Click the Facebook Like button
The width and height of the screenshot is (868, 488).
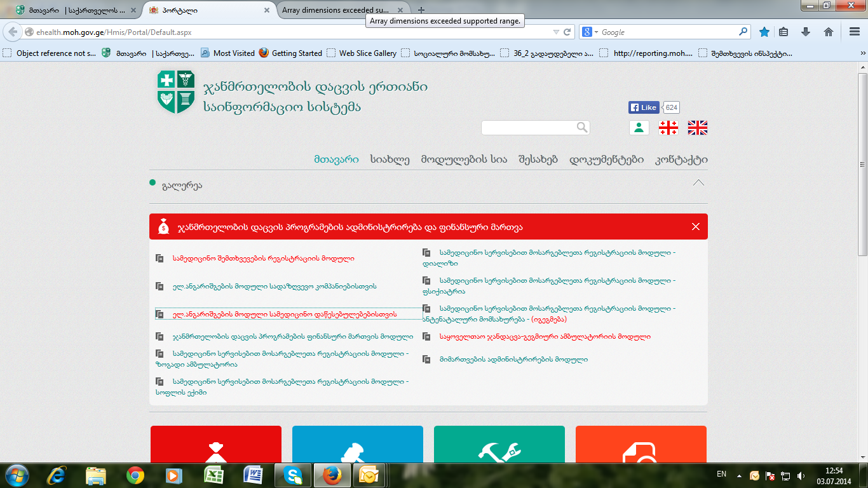643,107
